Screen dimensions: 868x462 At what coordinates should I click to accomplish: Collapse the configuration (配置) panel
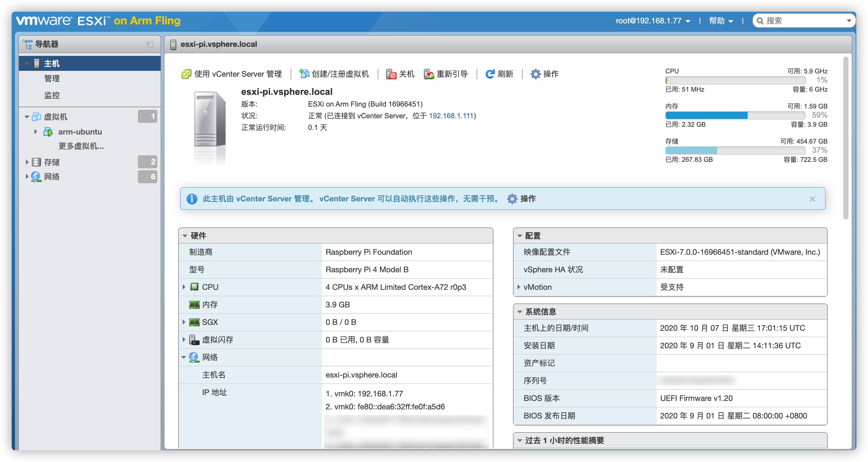(519, 236)
